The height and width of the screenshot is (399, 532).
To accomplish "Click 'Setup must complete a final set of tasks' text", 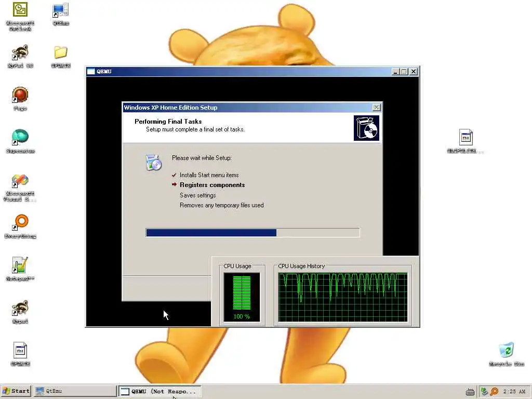I will tap(195, 129).
